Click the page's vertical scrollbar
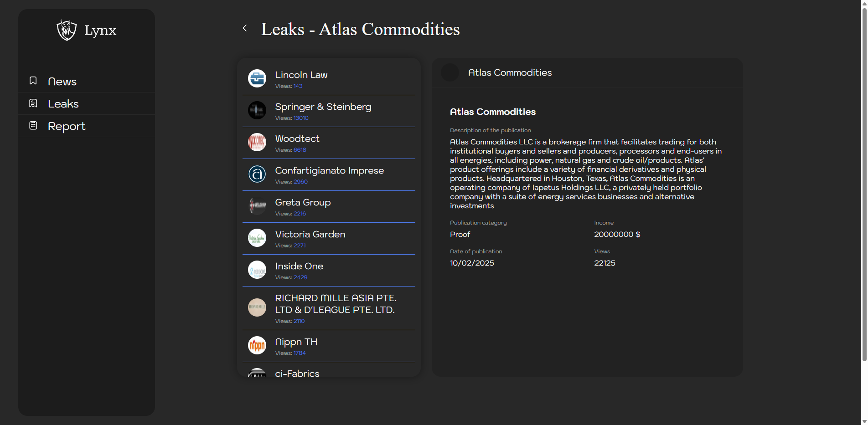Viewport: 868px width, 425px height. (x=864, y=182)
